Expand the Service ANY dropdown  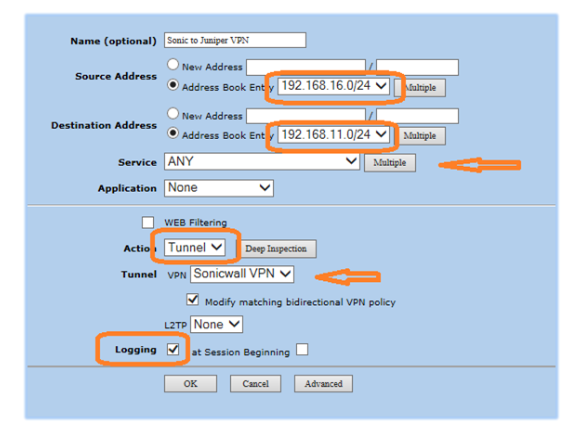[x=262, y=162]
